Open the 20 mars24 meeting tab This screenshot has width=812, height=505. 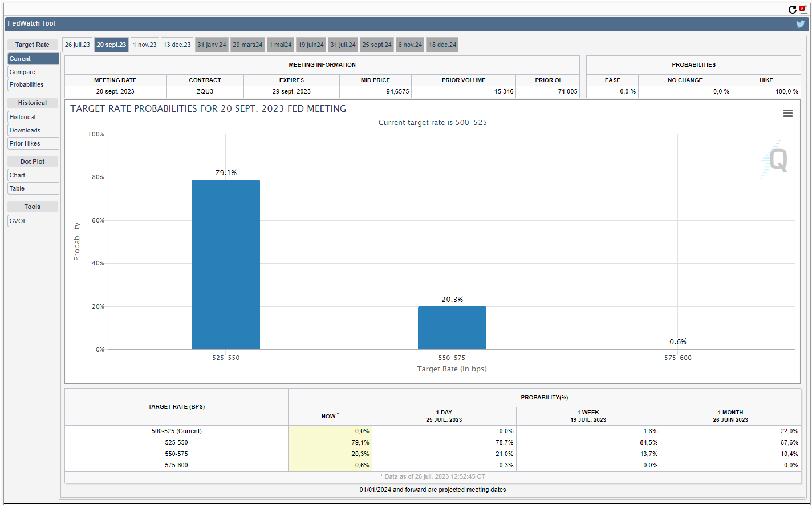(x=247, y=45)
